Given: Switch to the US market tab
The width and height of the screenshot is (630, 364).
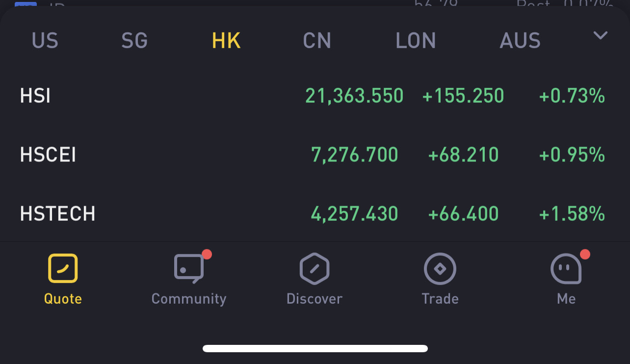Looking at the screenshot, I should 45,41.
